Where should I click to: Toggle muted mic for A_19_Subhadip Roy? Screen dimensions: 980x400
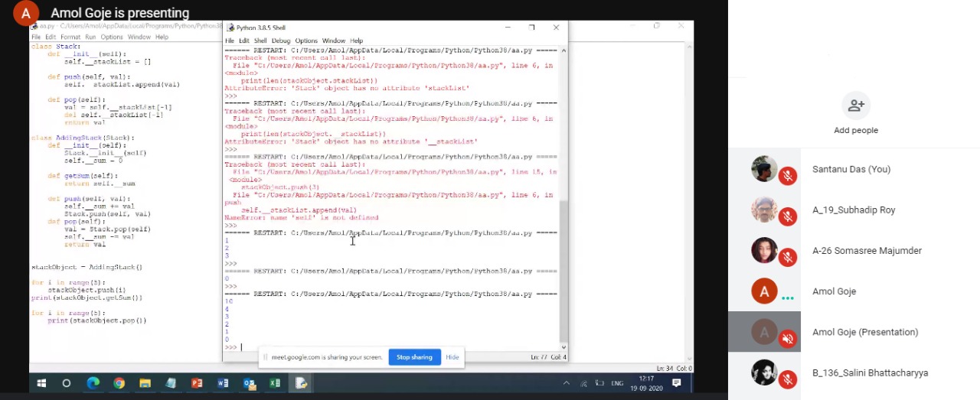pos(787,216)
